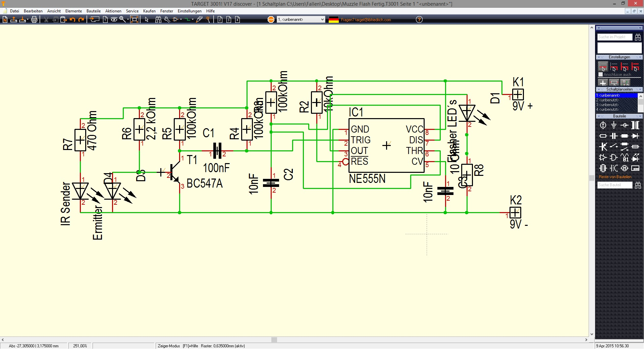Screen dimensions: 644x349
Task: Open the component tool dropdown arrow
Action: (181, 20)
